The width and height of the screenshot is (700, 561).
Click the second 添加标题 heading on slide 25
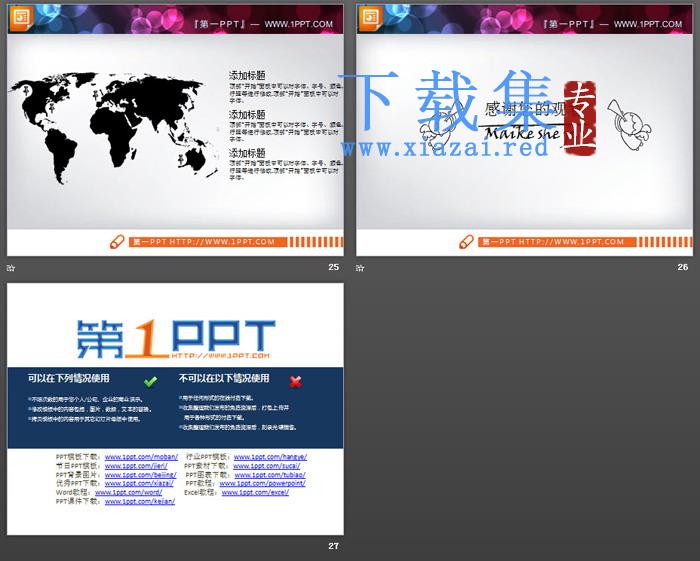[247, 114]
